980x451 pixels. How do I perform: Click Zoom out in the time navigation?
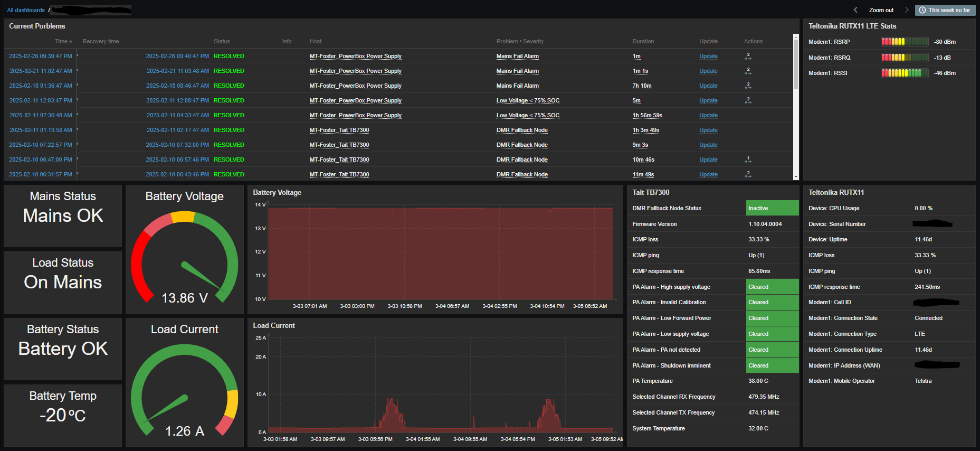tap(881, 10)
